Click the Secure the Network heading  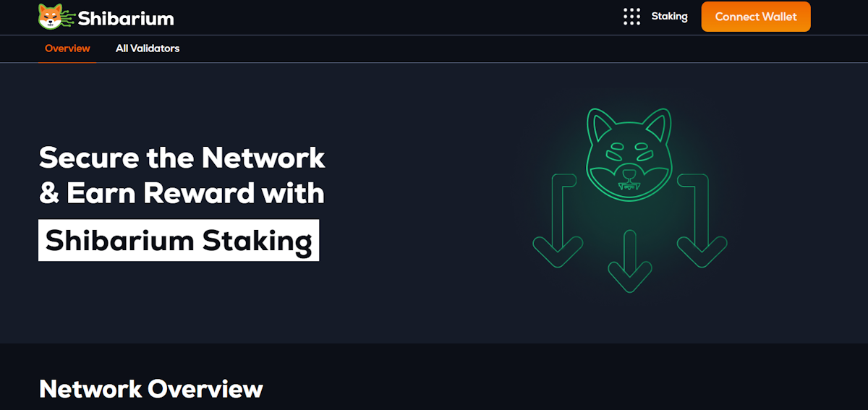point(182,158)
